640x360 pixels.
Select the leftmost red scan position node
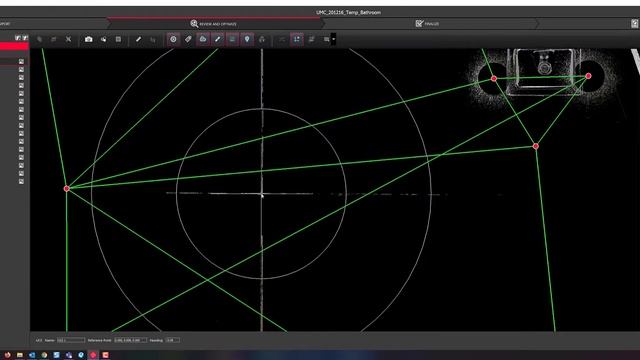[67, 189]
